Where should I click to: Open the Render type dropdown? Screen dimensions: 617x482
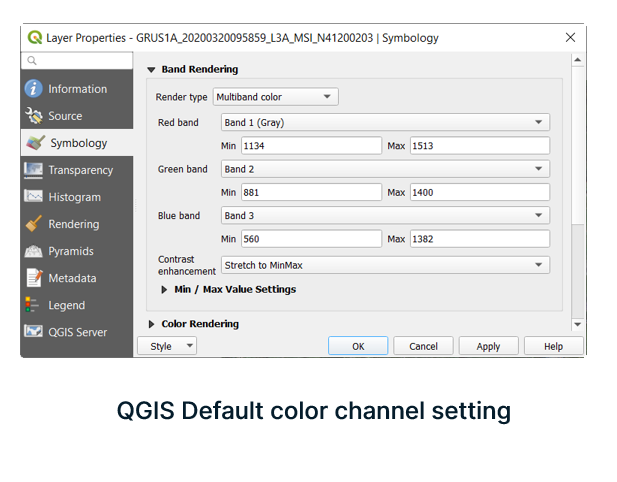275,97
